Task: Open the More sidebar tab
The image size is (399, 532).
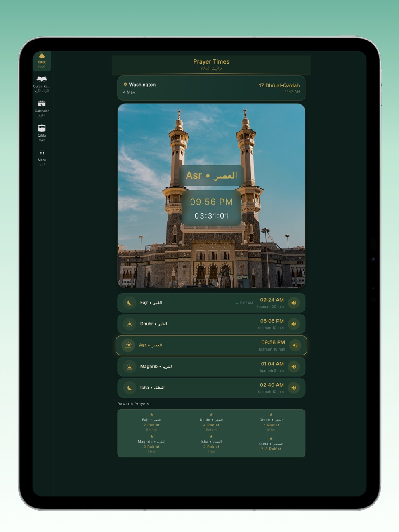Action: click(x=42, y=158)
